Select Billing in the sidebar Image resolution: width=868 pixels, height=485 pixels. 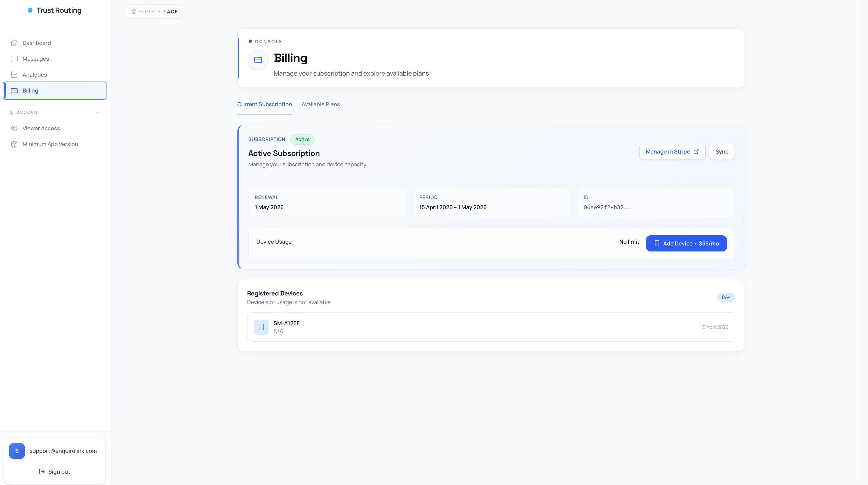tap(55, 90)
